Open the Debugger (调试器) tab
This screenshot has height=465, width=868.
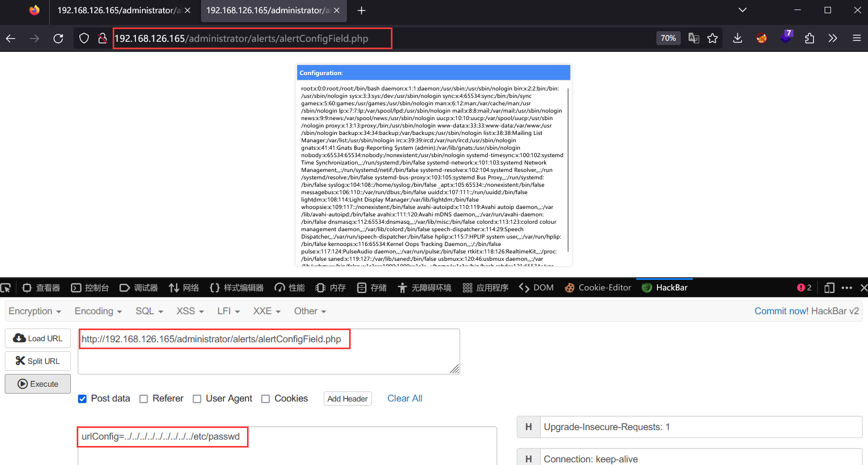[x=139, y=288]
